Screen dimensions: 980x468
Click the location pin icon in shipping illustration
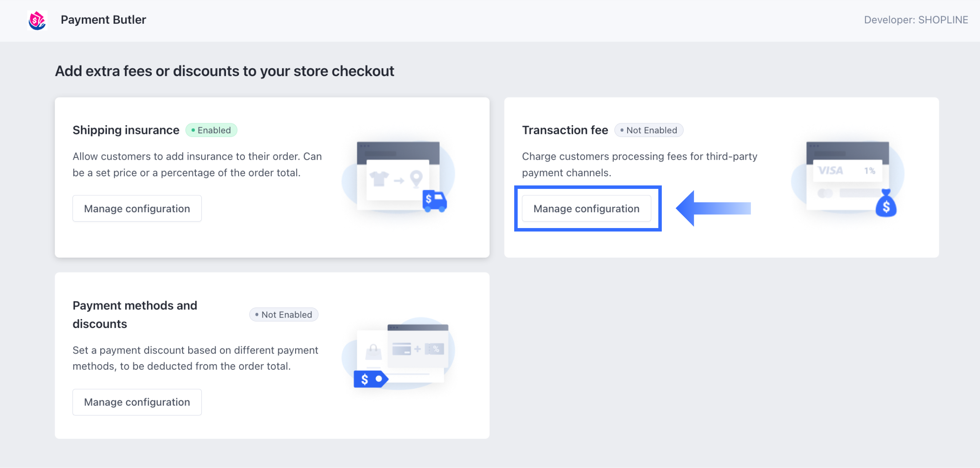pyautogui.click(x=416, y=179)
